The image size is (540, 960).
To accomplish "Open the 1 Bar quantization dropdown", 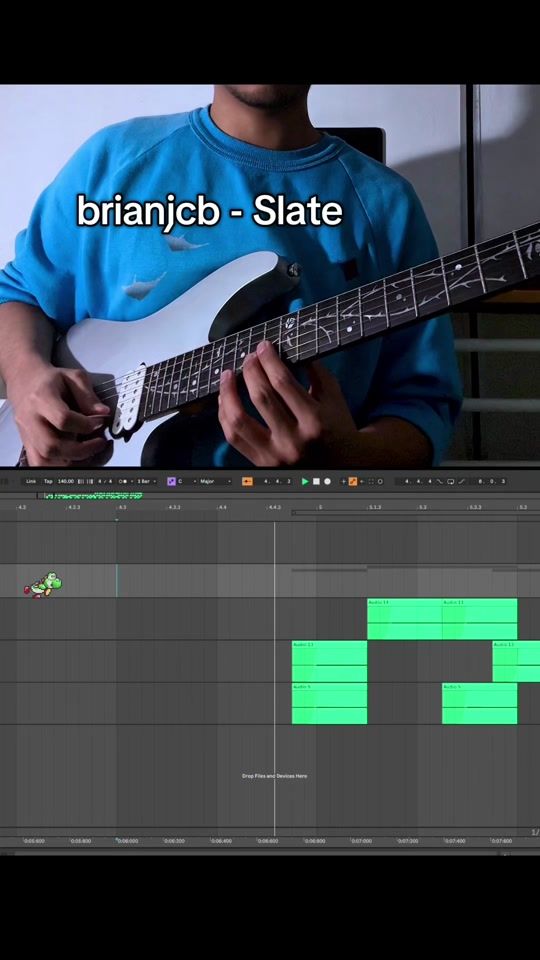I will 144,481.
